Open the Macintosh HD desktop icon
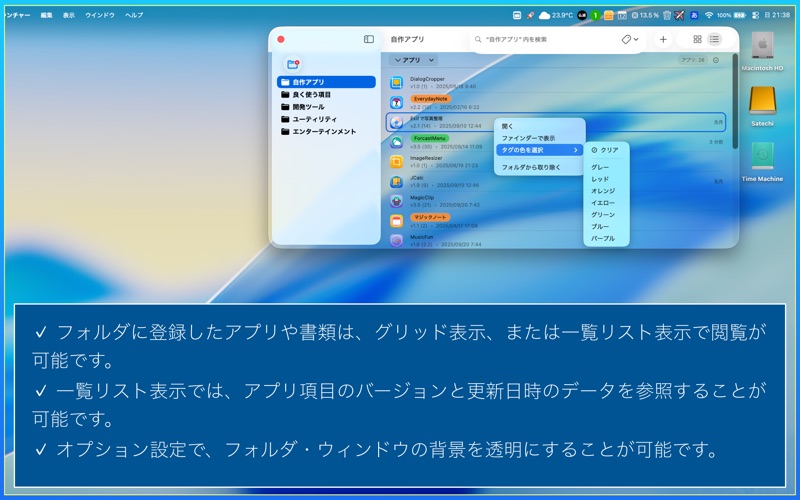 coord(762,51)
